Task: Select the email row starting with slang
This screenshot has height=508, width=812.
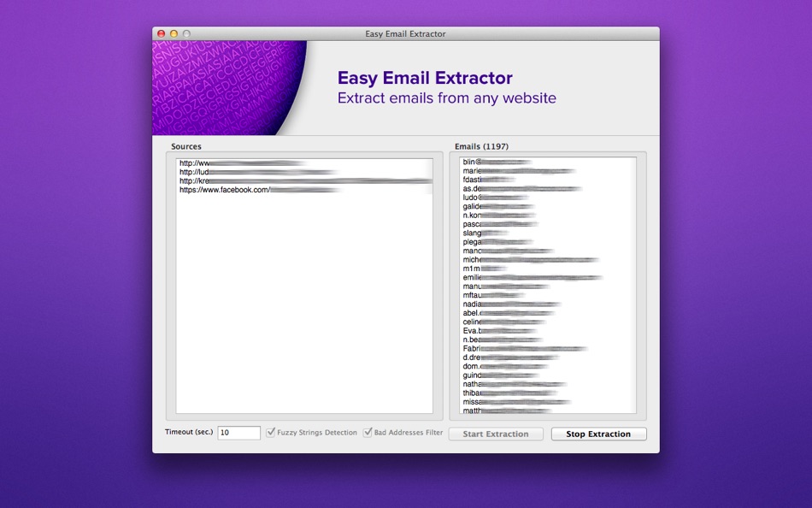Action: tap(548, 233)
